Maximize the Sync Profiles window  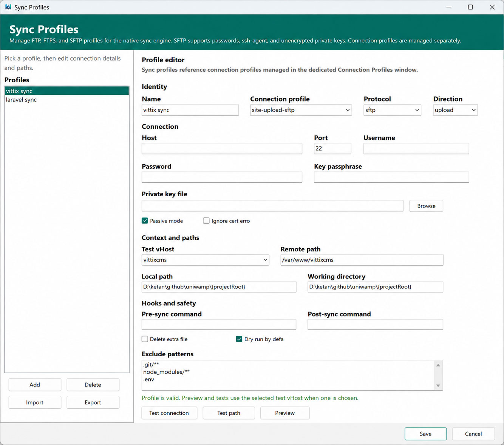[470, 7]
